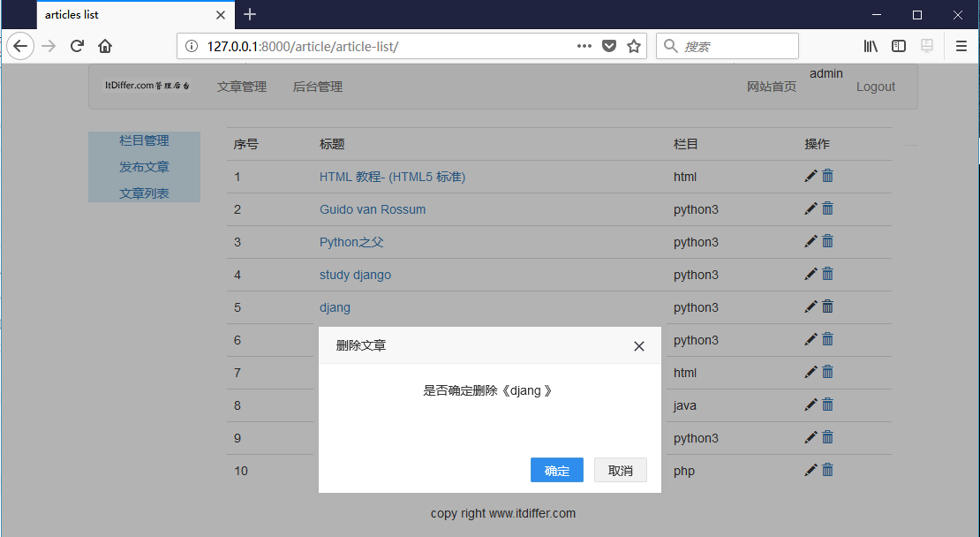
Task: Click the 标题 column header
Action: pyautogui.click(x=332, y=145)
